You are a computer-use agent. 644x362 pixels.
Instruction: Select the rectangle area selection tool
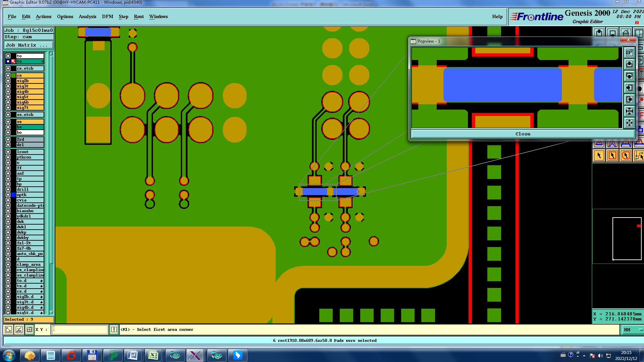612,156
